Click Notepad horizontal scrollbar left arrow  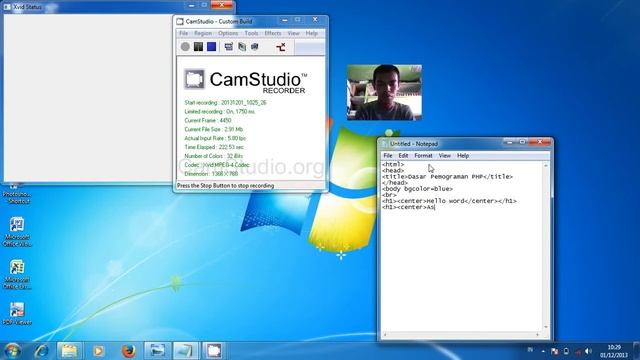384,335
